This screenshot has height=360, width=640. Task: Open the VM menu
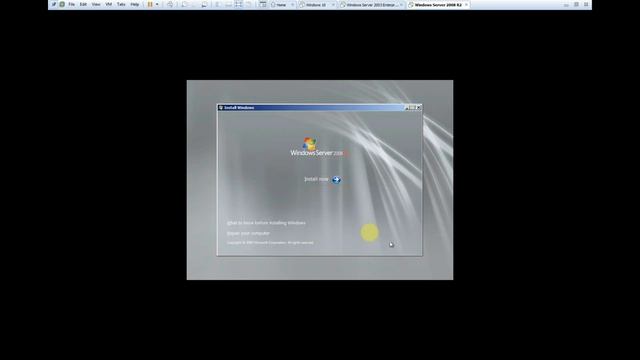tap(109, 4)
